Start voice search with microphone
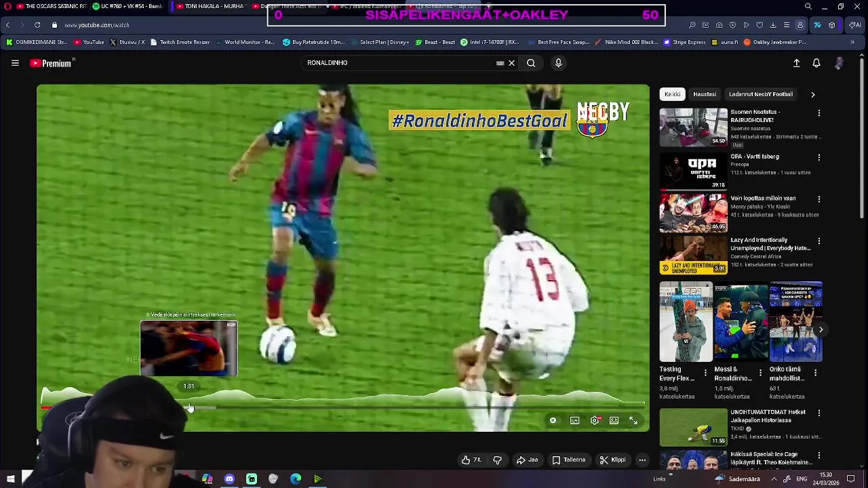The image size is (868, 488). (558, 63)
